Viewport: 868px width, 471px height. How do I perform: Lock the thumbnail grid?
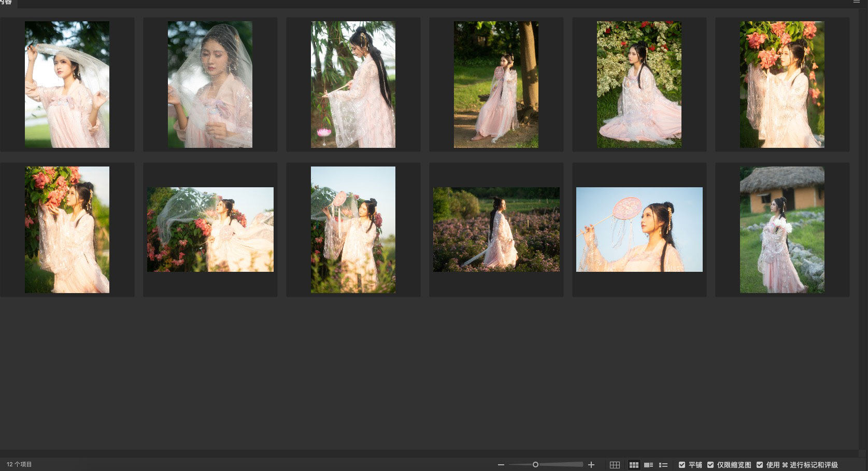[x=615, y=465]
